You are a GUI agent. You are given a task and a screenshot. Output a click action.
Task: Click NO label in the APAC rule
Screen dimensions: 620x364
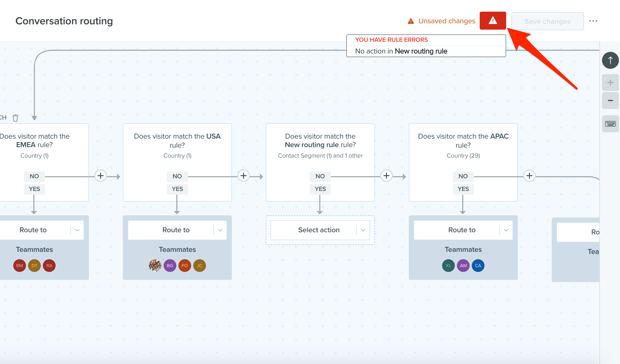coord(463,176)
